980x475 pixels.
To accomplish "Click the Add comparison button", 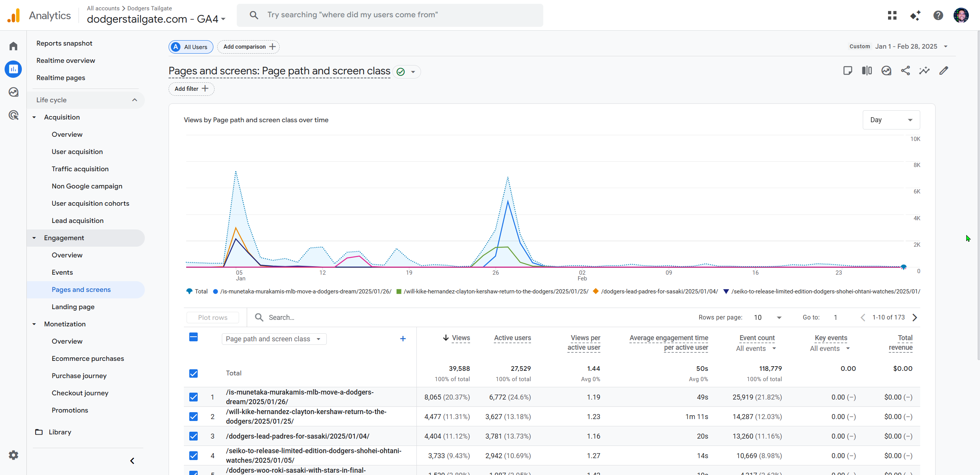I will point(249,47).
